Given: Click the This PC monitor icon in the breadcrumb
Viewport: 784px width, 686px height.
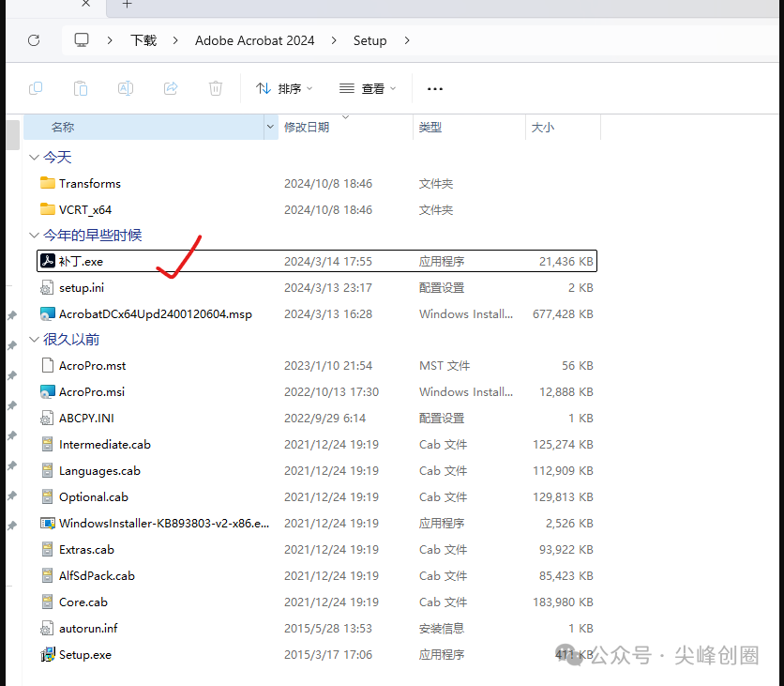Looking at the screenshot, I should click(x=82, y=40).
